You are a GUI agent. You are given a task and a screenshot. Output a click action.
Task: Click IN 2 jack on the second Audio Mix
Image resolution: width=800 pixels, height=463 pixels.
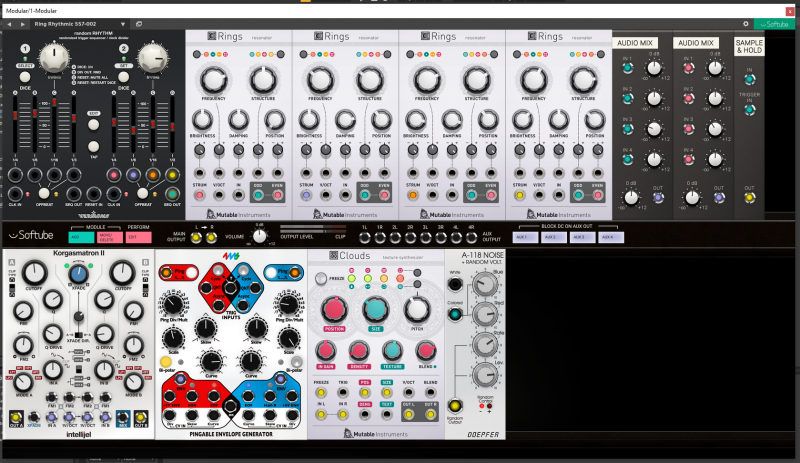688,98
